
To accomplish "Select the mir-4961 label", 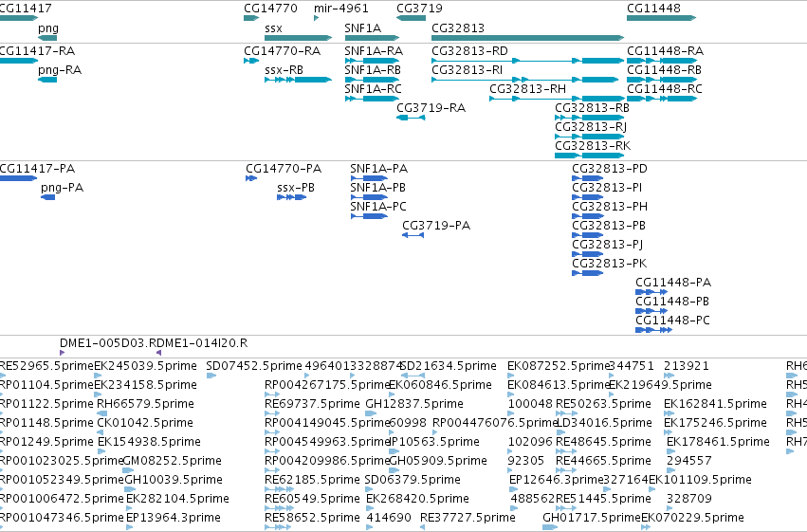I will pos(341,9).
